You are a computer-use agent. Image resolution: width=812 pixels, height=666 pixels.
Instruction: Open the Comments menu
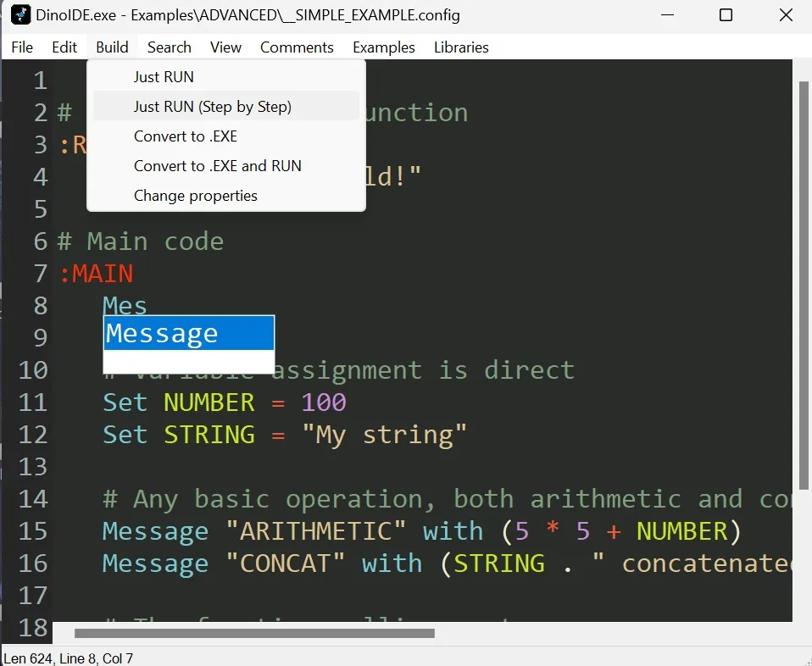tap(297, 47)
